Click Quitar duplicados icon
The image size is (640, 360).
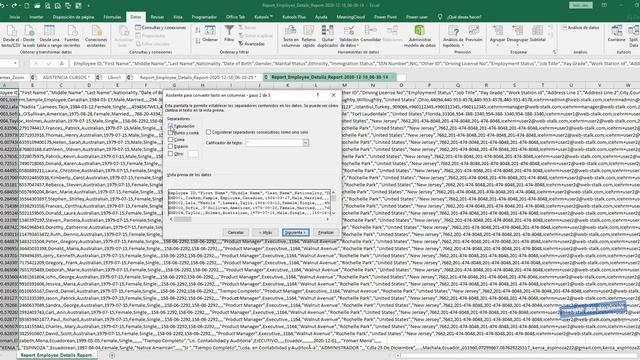pos(327,36)
